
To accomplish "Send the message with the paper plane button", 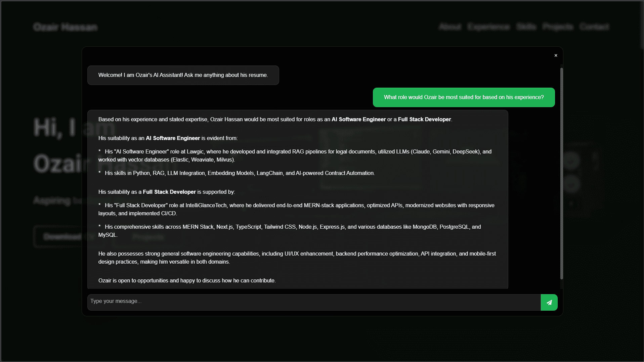I will [549, 302].
